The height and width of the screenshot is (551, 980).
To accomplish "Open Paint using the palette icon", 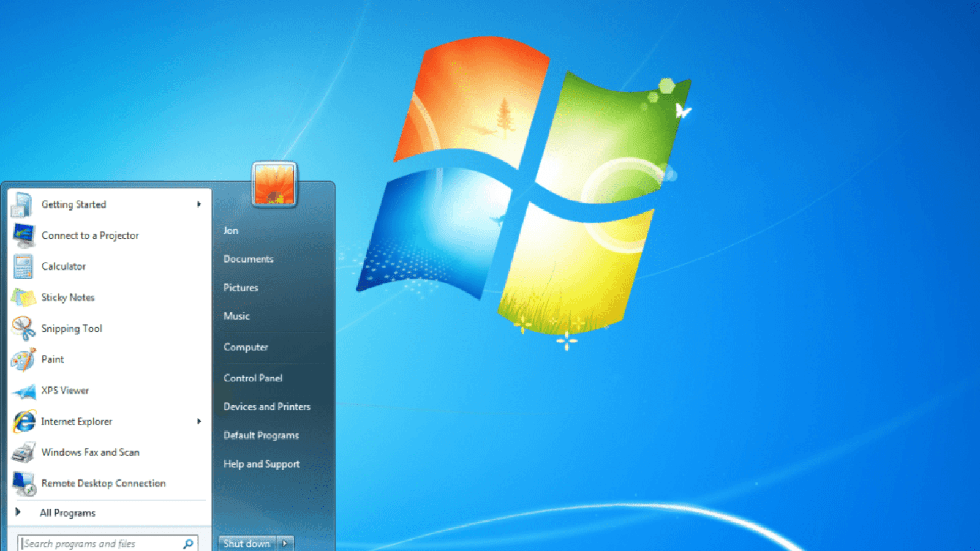I will (23, 359).
